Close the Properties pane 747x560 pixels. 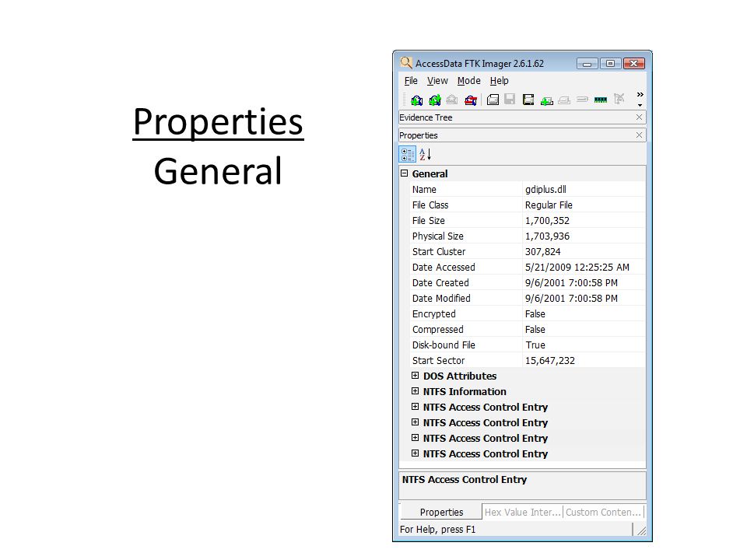click(x=639, y=135)
